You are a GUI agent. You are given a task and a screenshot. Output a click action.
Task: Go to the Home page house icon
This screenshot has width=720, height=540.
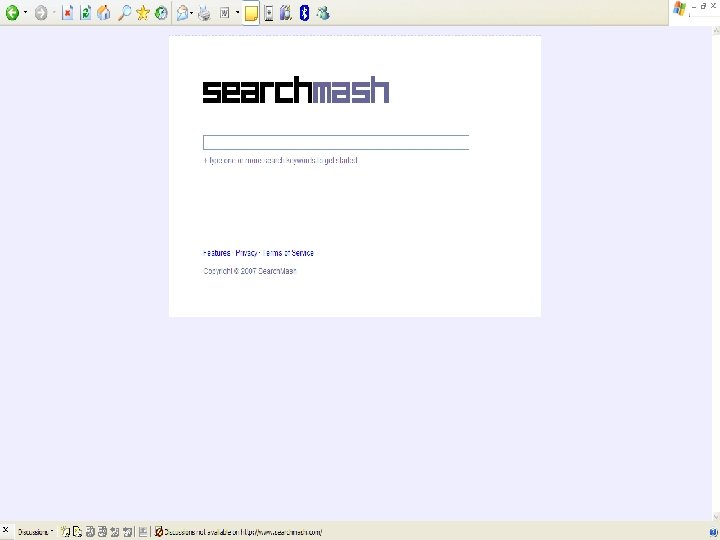(104, 13)
